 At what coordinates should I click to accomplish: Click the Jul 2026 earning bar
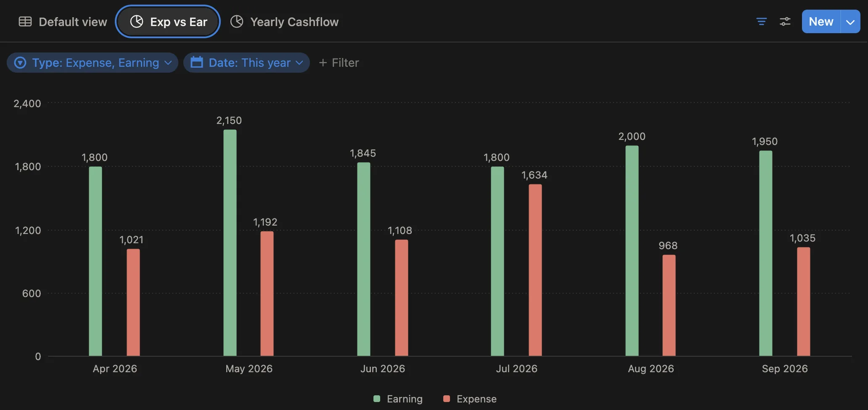point(498,261)
